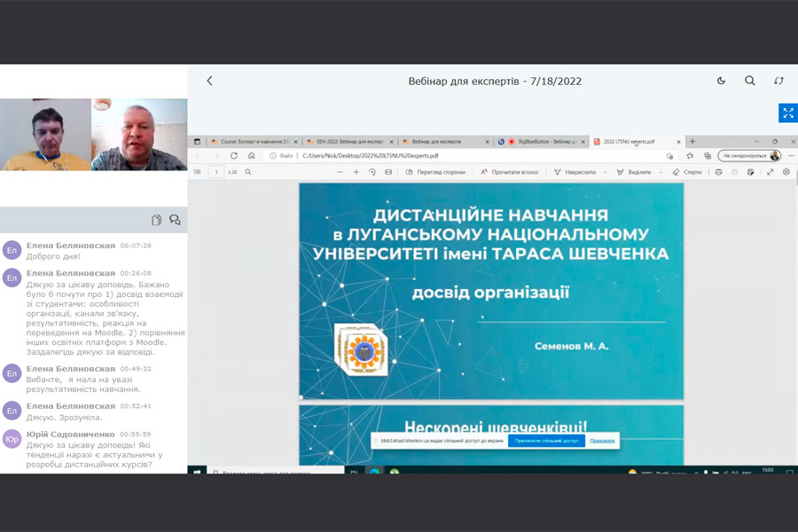Viewport: 798px width, 532px height.
Task: Expand the 'Накреслити' dropdown arrow
Action: [604, 172]
